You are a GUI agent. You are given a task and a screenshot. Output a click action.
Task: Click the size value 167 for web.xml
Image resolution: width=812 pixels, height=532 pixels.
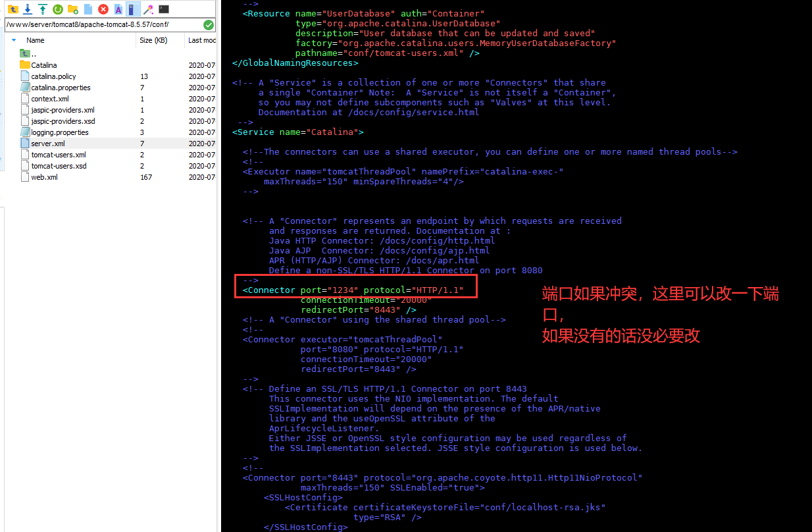[146, 177]
